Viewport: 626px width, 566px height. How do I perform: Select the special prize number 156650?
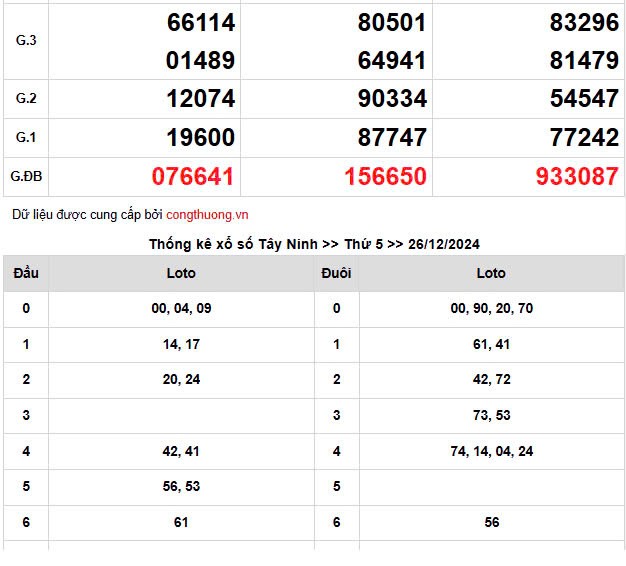pyautogui.click(x=385, y=177)
